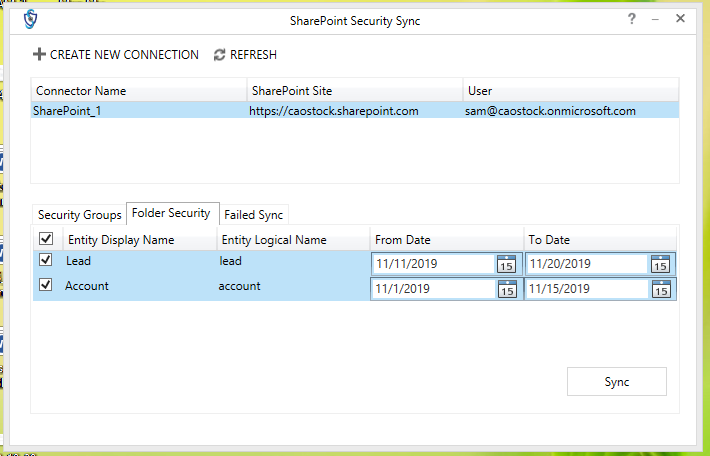Viewport: 710px width, 456px height.
Task: Open calendar picker for Lead From Date
Action: tap(506, 264)
